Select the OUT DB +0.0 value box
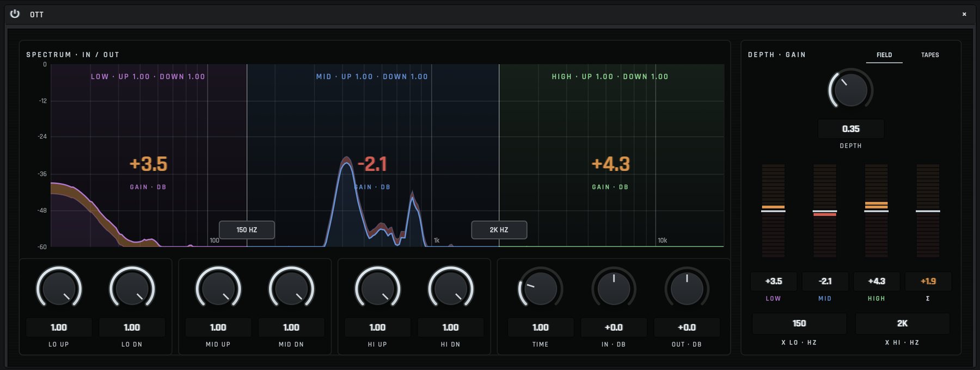 687,328
